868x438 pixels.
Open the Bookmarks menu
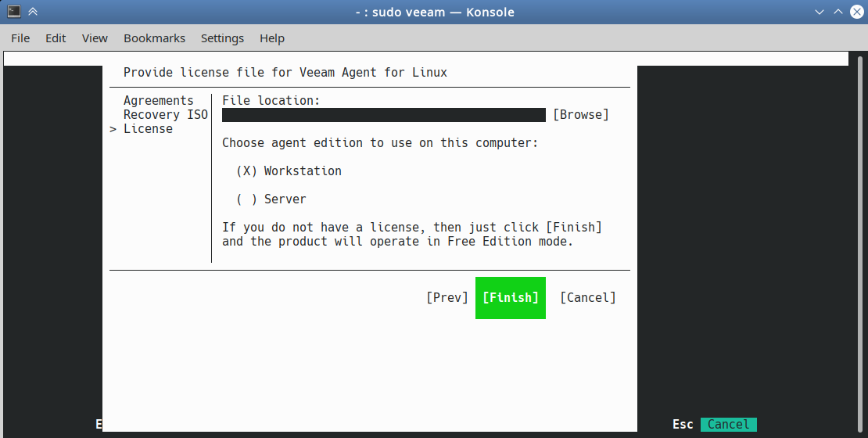click(x=155, y=38)
